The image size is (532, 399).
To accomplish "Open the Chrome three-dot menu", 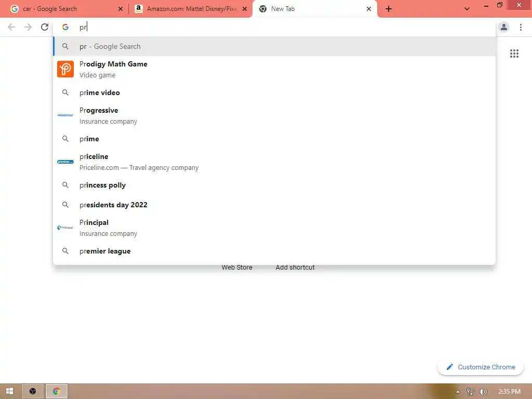I will point(521,27).
